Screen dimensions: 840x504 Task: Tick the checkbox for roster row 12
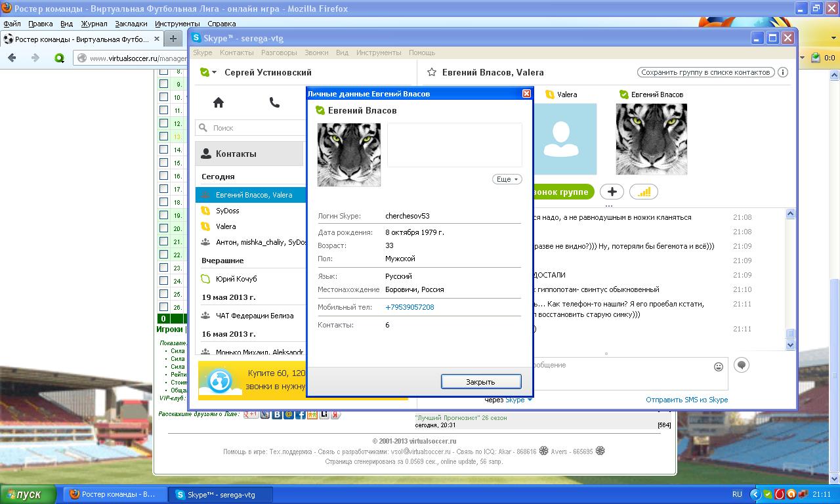click(x=164, y=123)
